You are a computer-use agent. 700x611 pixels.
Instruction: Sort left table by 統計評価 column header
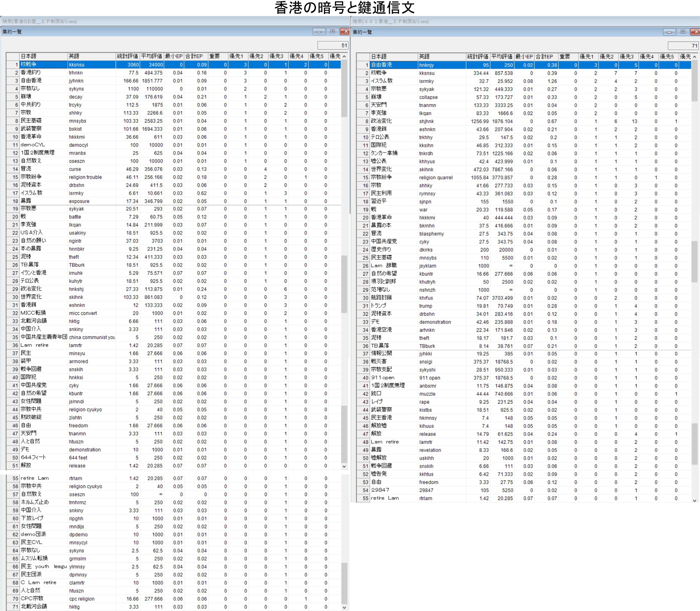(127, 56)
